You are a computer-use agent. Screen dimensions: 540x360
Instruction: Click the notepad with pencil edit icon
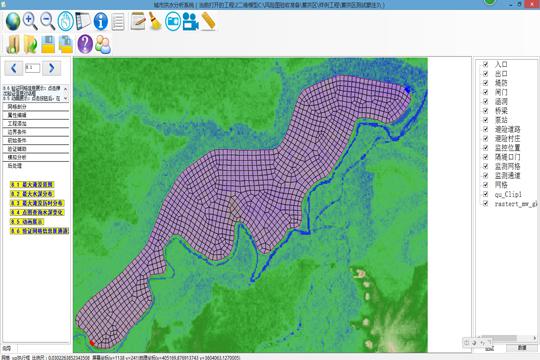click(x=138, y=21)
